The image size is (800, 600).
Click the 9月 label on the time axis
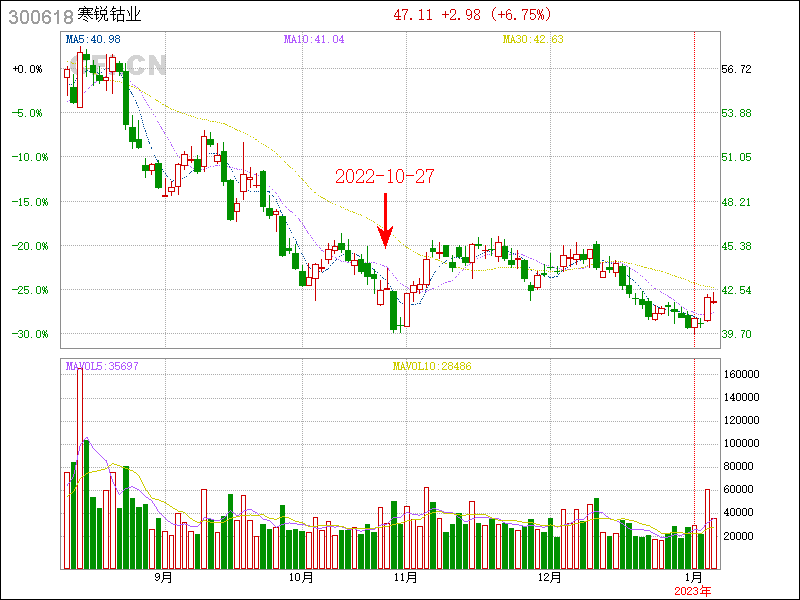[x=164, y=577]
